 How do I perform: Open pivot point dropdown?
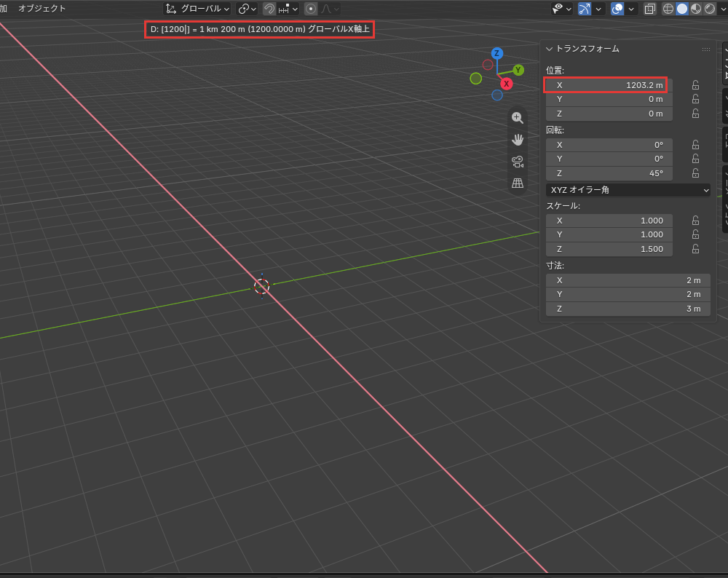click(x=247, y=9)
